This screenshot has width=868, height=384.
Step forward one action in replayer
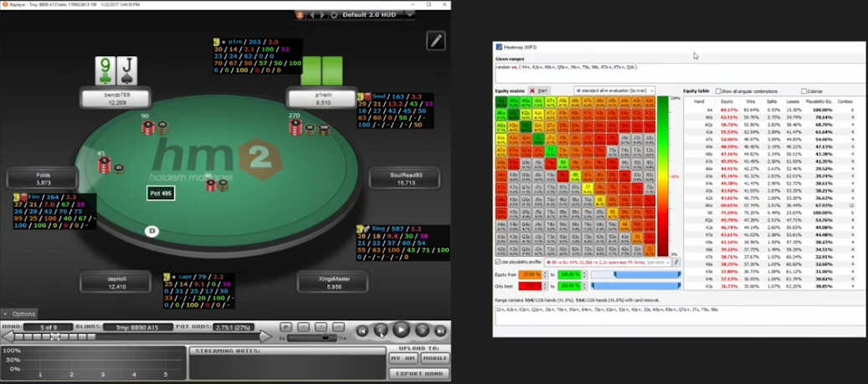click(x=423, y=331)
